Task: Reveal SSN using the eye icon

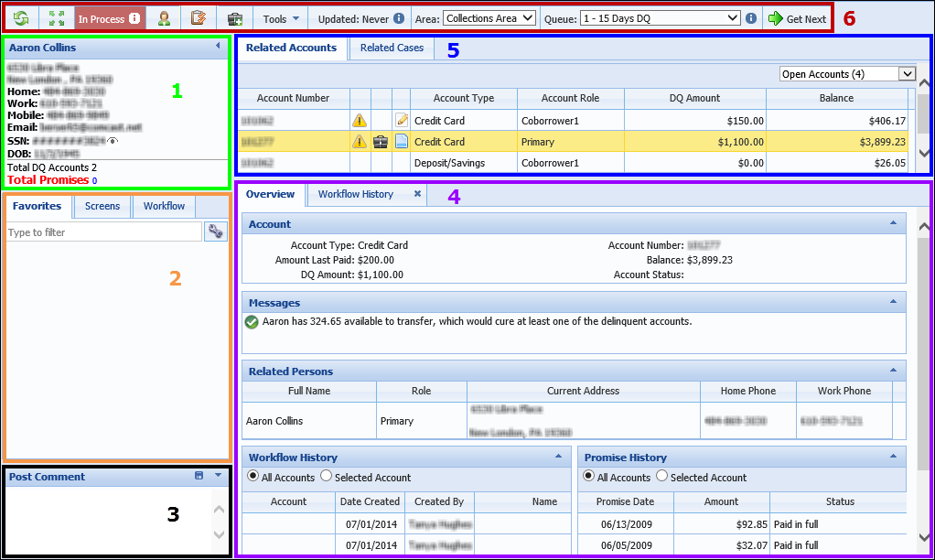Action: coord(113,141)
